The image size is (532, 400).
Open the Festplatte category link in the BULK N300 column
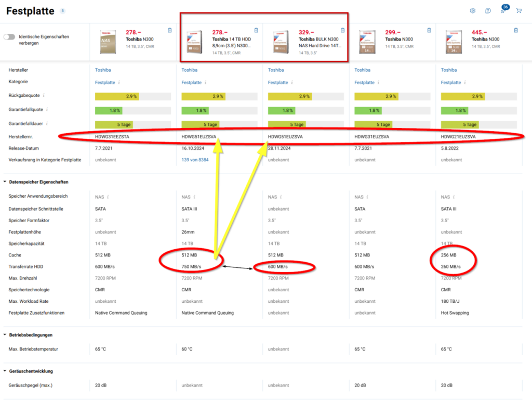point(278,83)
